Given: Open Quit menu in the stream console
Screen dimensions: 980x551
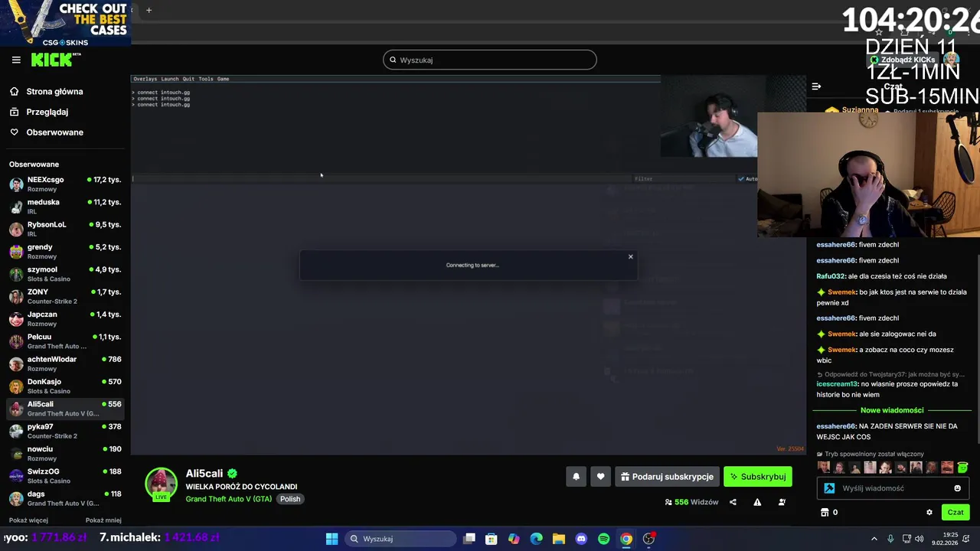Looking at the screenshot, I should (188, 79).
